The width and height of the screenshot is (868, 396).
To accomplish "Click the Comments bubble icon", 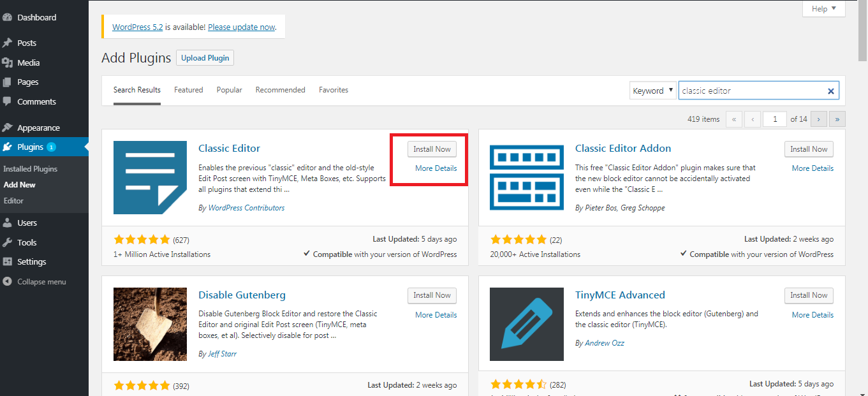I will 8,101.
